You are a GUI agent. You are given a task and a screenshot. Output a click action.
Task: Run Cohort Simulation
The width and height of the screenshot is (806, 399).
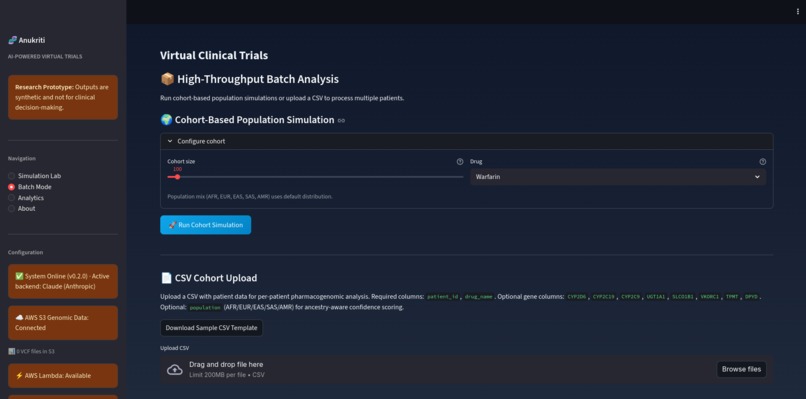[x=206, y=225]
